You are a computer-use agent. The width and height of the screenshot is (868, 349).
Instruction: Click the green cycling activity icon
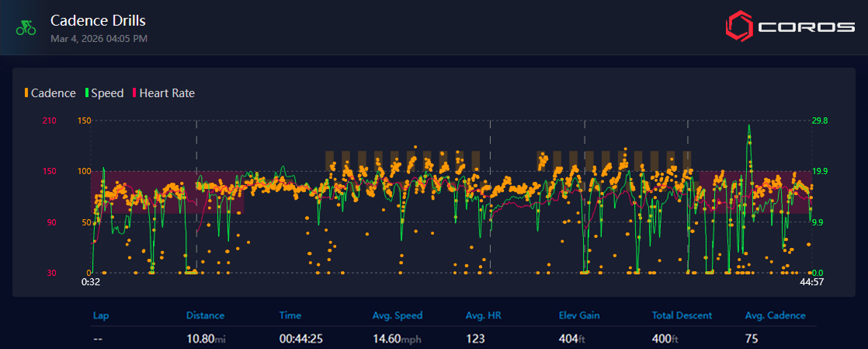[x=26, y=28]
